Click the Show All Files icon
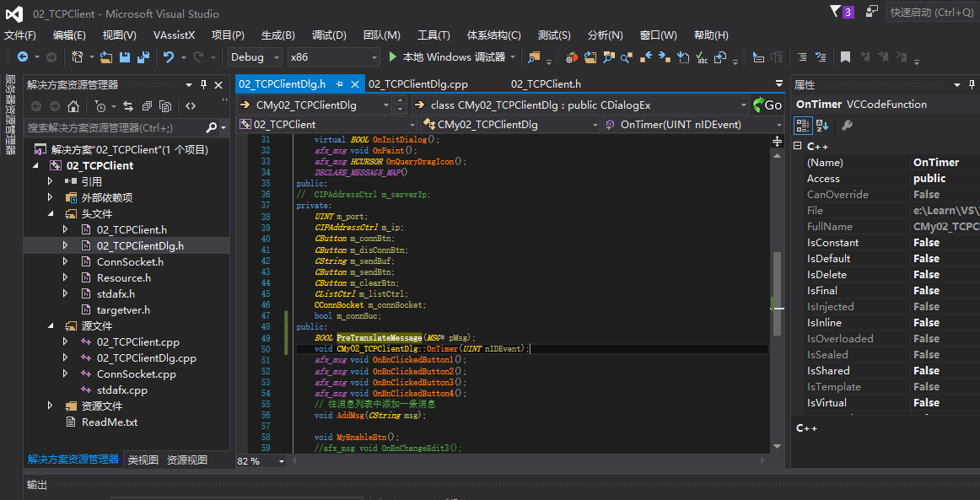The width and height of the screenshot is (980, 500). point(165,105)
